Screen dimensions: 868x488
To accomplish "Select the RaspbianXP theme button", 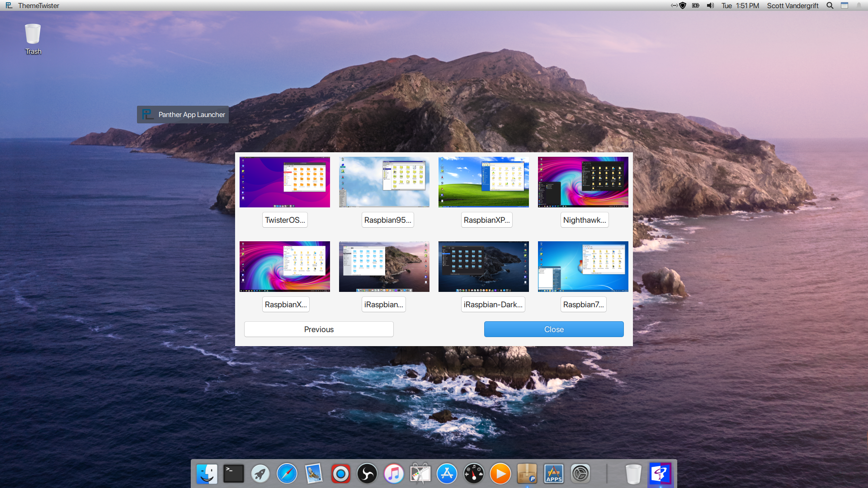I will tap(486, 220).
